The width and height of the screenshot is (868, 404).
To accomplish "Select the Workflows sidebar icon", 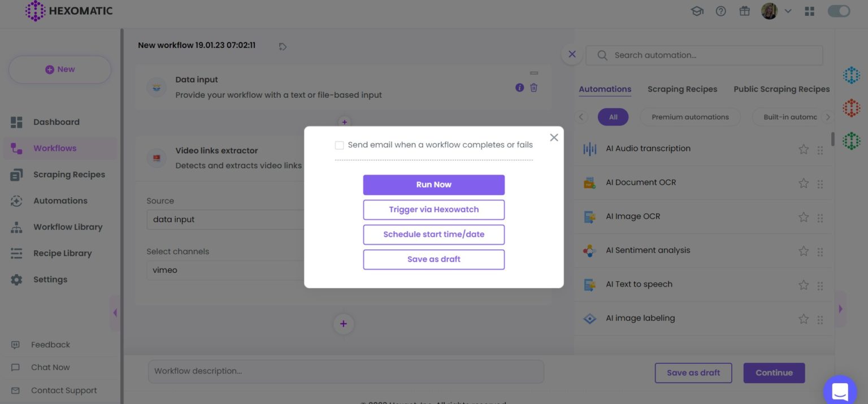I will [16, 148].
